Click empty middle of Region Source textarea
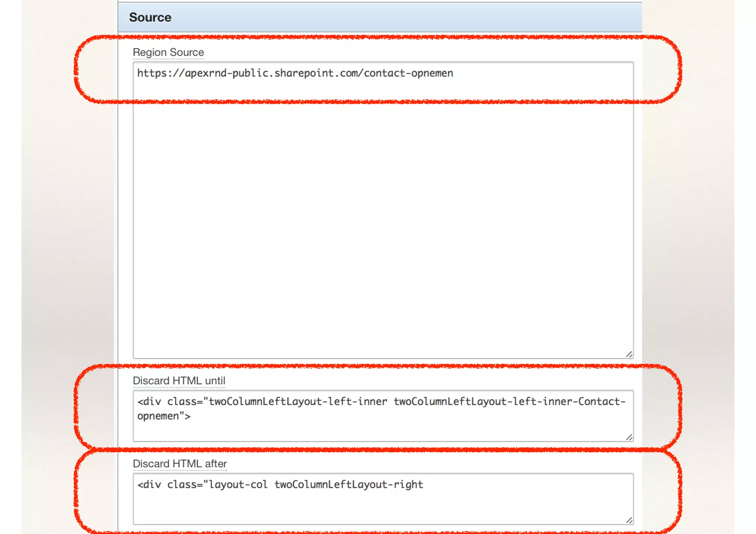This screenshot has width=756, height=534. point(383,221)
